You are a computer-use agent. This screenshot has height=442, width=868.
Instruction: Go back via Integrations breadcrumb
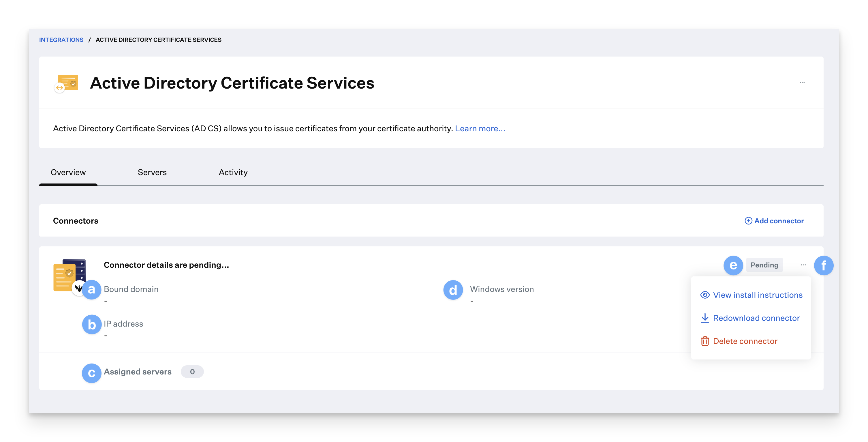[61, 40]
